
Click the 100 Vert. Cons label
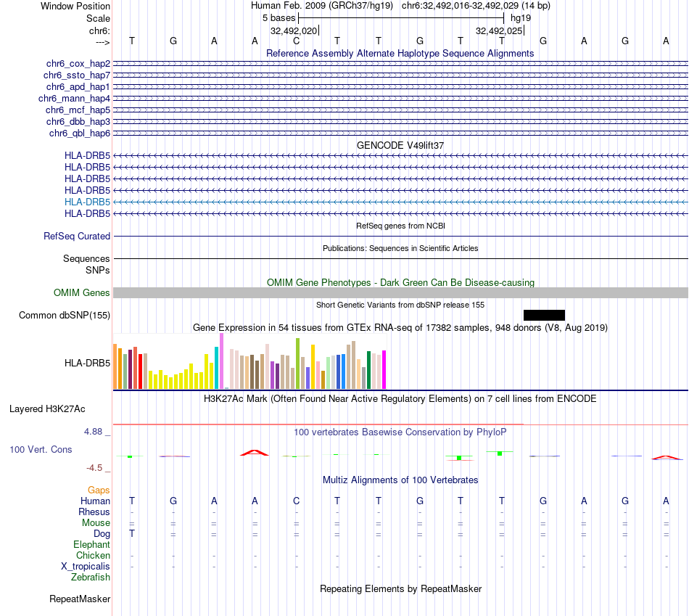(41, 449)
